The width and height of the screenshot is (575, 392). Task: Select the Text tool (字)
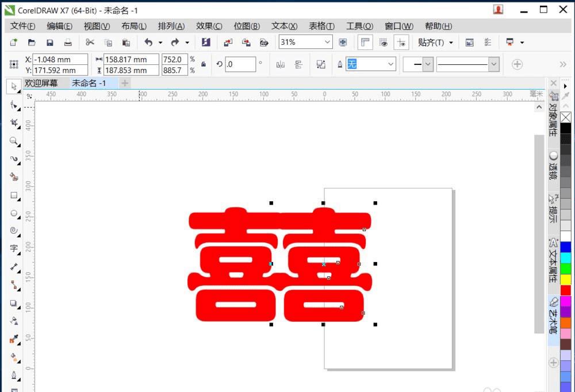14,249
